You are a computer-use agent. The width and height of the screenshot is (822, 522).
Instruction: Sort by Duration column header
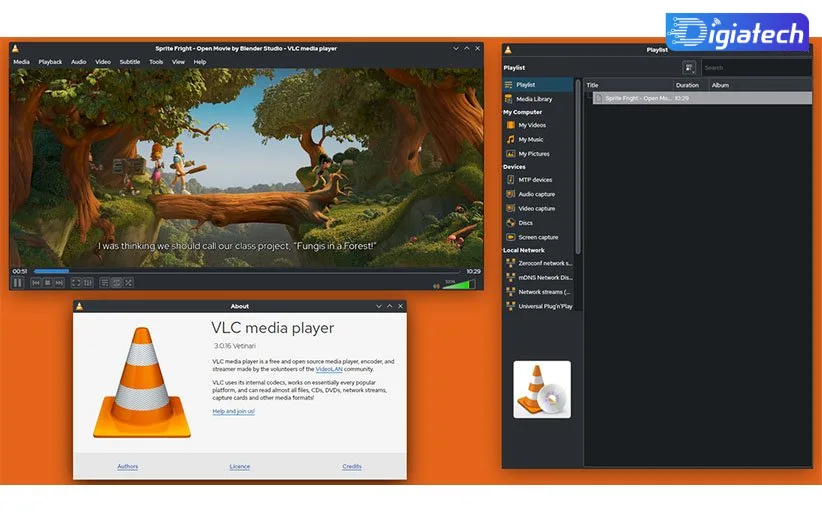691,85
